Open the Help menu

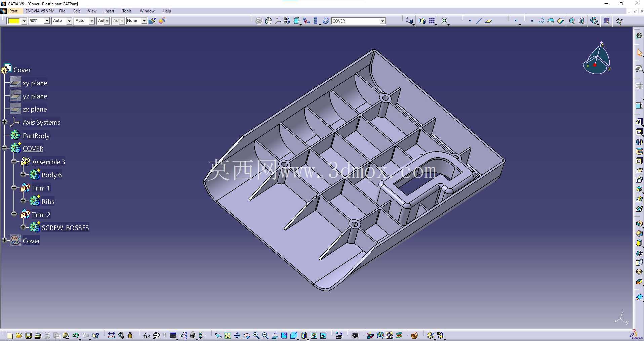coord(167,11)
